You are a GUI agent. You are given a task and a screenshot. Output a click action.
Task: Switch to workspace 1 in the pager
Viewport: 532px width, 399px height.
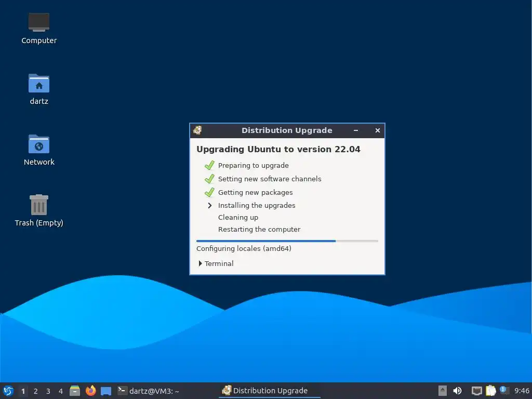click(x=23, y=391)
